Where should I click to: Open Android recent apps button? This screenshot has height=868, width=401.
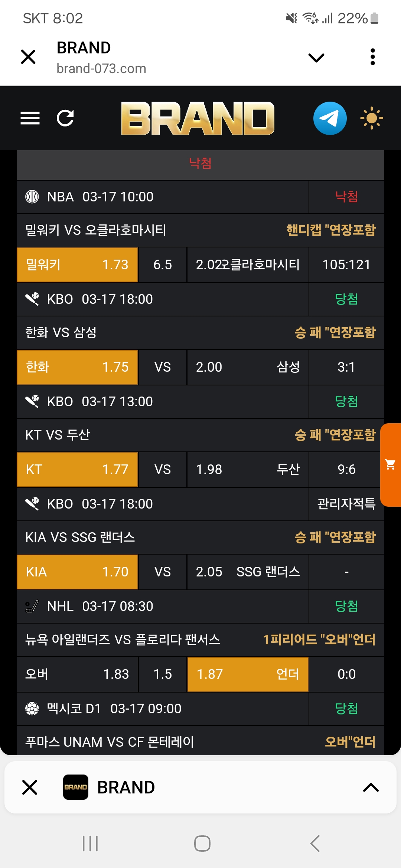[x=90, y=844]
